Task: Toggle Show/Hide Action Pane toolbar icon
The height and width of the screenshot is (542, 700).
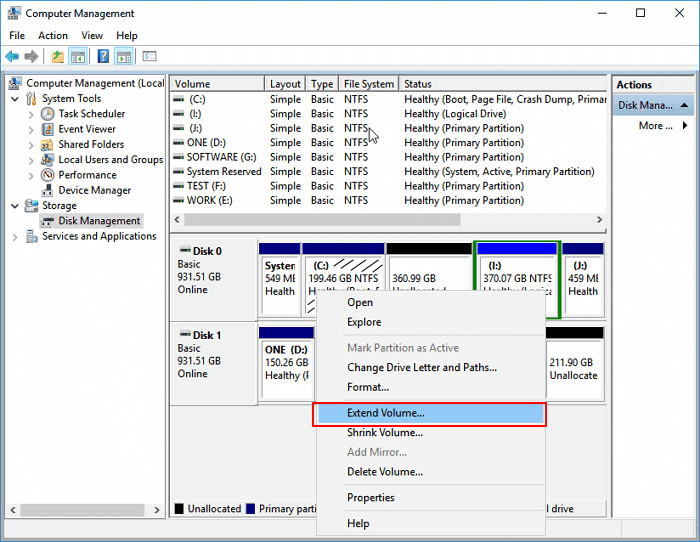Action: tap(124, 57)
